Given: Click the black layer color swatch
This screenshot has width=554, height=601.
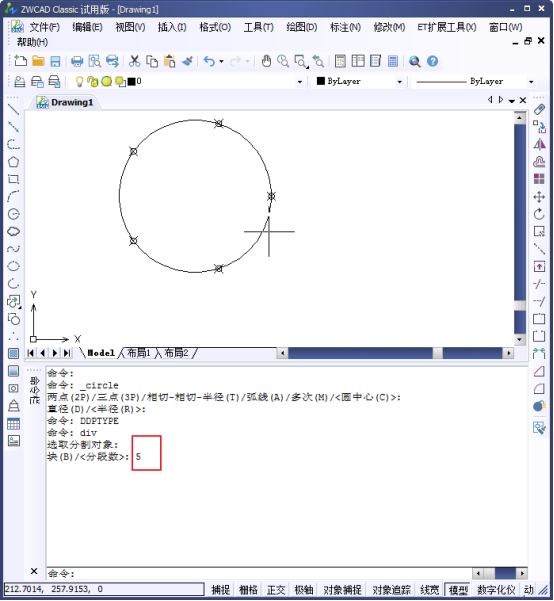Looking at the screenshot, I should tap(132, 81).
